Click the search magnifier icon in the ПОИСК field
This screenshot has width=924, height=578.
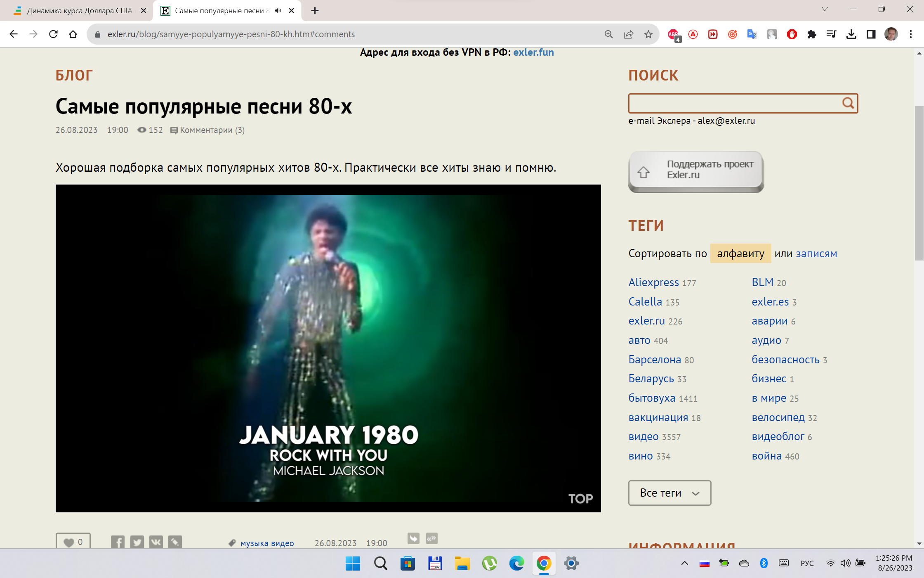click(x=848, y=103)
